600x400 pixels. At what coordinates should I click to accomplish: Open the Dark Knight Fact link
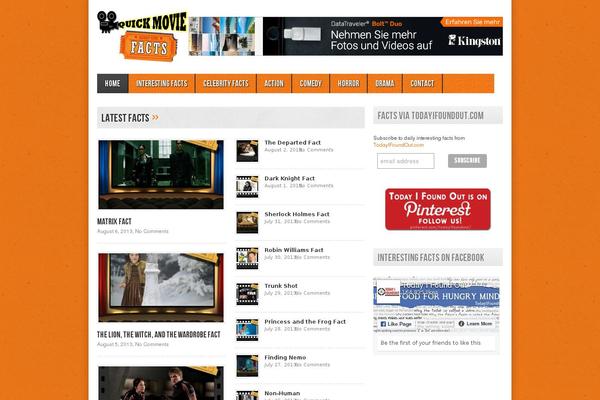pyautogui.click(x=289, y=178)
